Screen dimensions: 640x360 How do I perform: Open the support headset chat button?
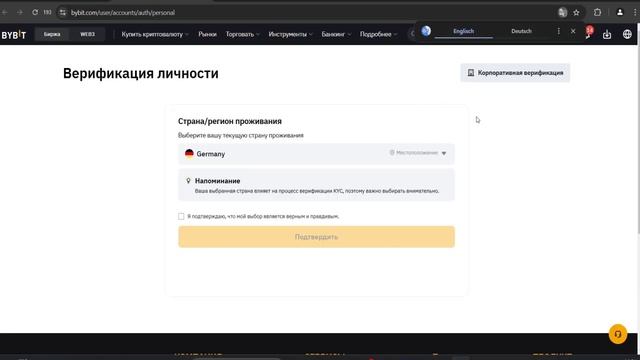coord(618,334)
